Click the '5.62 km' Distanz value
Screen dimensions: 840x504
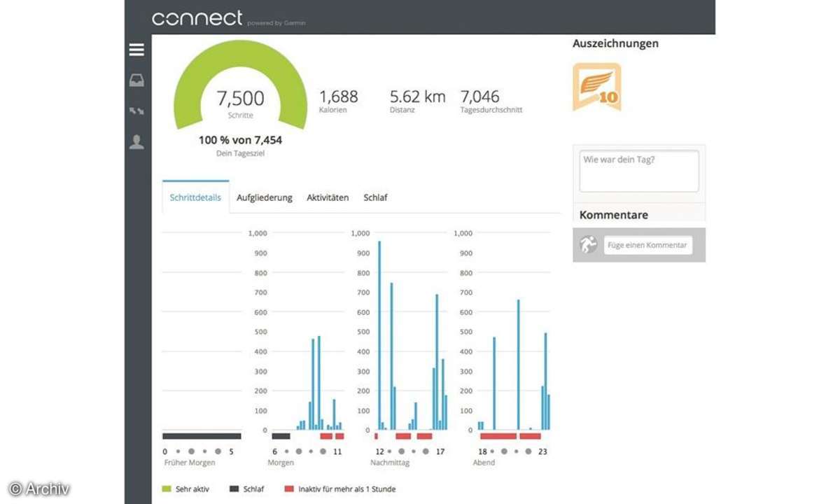coord(418,96)
